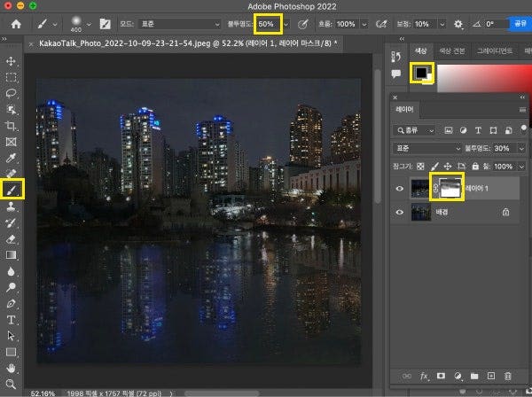532x397 pixels.
Task: Toggle lock transparent pixels in Layers panel
Action: click(x=421, y=166)
